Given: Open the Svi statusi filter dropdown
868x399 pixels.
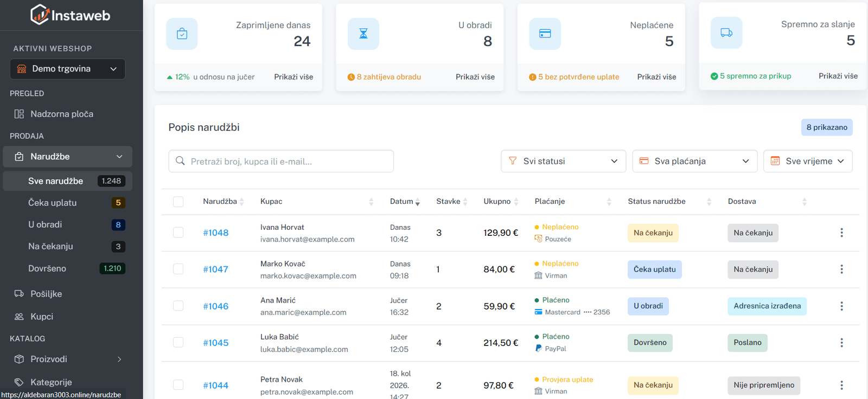Looking at the screenshot, I should (563, 161).
